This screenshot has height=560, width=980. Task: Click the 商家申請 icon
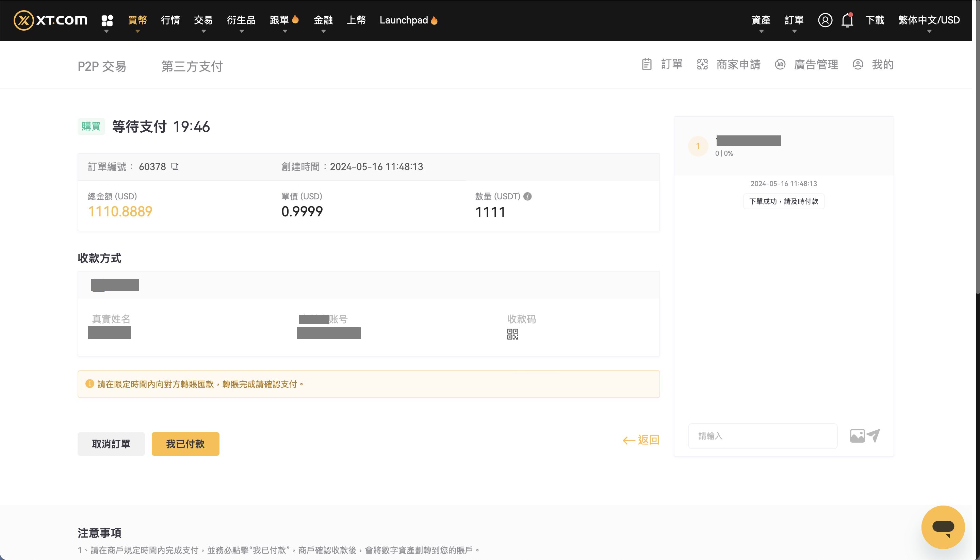pos(702,64)
